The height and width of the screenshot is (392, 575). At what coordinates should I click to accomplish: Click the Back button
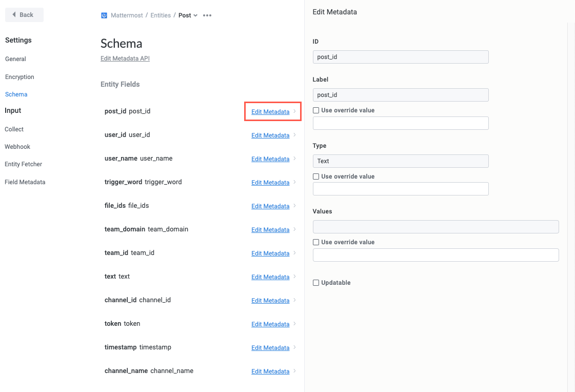(24, 15)
